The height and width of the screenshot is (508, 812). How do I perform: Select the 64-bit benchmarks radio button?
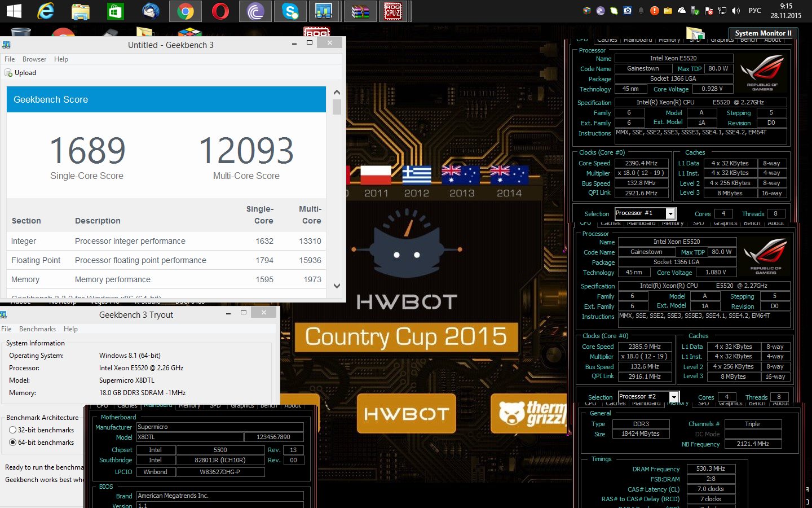point(12,443)
